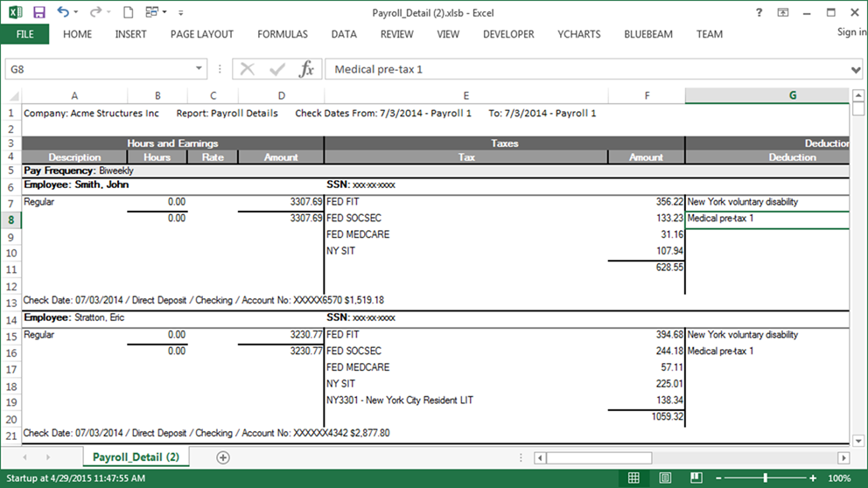This screenshot has height=488, width=868.
Task: Click the Save icon in quick access toolbar
Action: click(x=38, y=12)
